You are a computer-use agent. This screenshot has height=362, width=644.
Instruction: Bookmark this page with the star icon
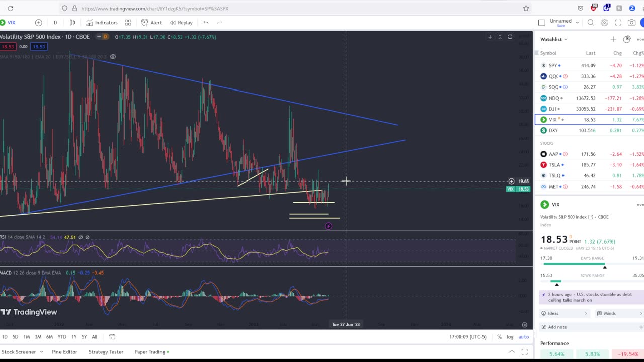pos(526,8)
